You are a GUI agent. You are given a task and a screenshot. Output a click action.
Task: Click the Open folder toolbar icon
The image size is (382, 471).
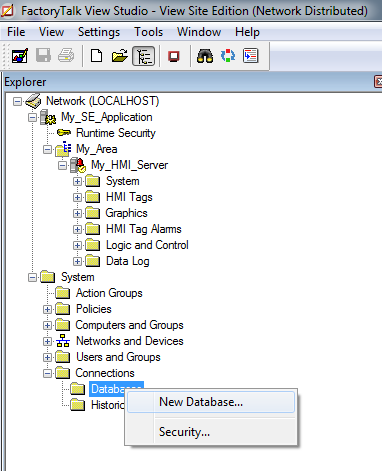click(119, 56)
